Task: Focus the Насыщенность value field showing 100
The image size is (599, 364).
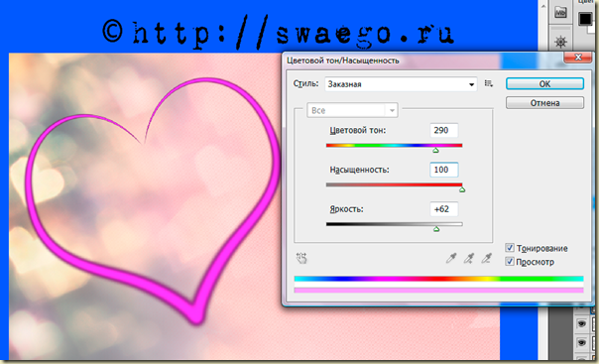Action: 443,170
